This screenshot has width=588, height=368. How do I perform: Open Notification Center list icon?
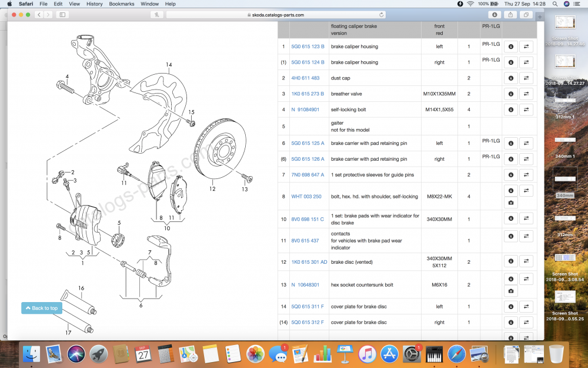point(577,4)
